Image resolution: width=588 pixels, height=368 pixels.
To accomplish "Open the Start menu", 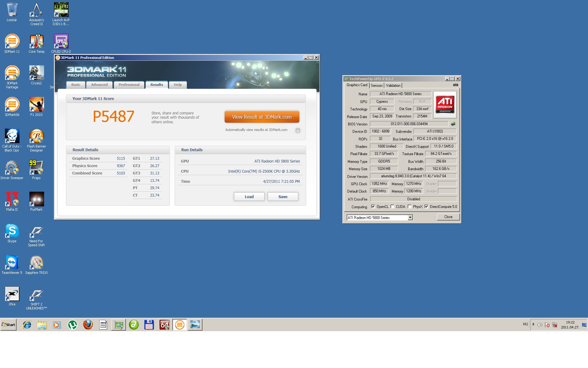I will 8,325.
